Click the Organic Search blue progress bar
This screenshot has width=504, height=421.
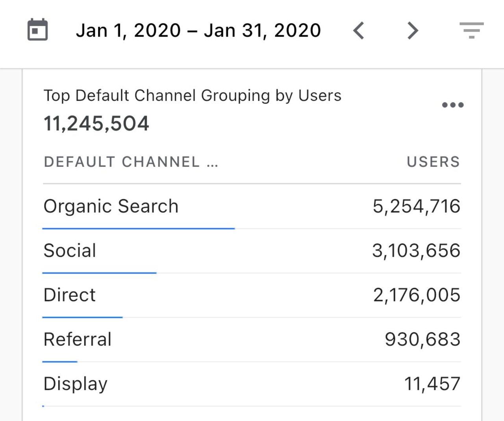point(138,228)
